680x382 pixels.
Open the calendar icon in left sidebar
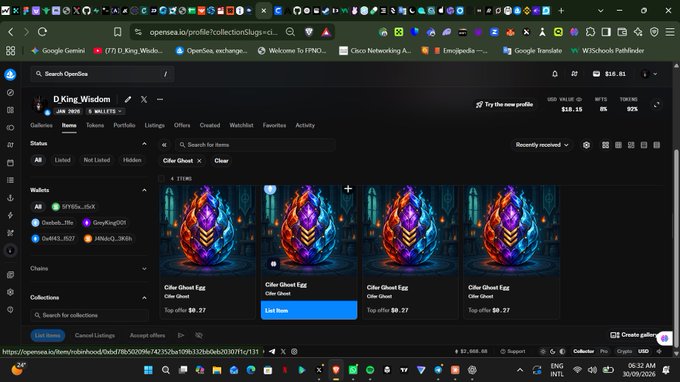(10, 163)
